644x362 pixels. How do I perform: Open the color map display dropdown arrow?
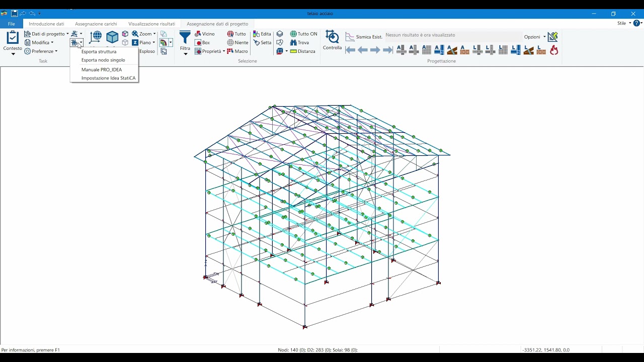(x=171, y=43)
